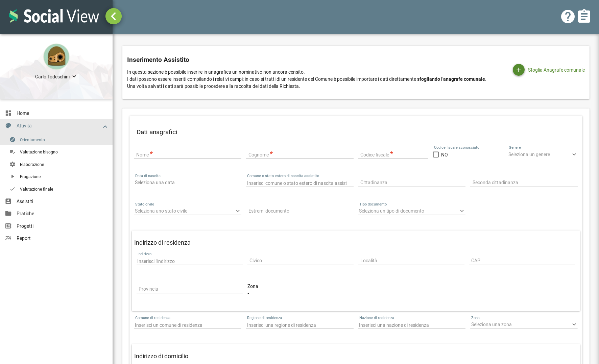The height and width of the screenshot is (364, 599).
Task: Click into the Cognome input field
Action: [299, 154]
